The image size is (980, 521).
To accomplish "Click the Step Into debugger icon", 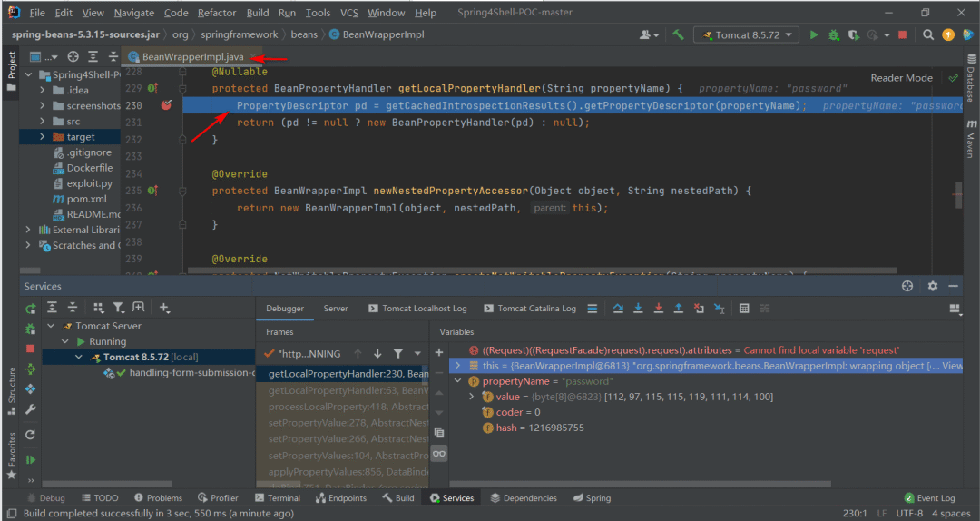I will tap(638, 309).
